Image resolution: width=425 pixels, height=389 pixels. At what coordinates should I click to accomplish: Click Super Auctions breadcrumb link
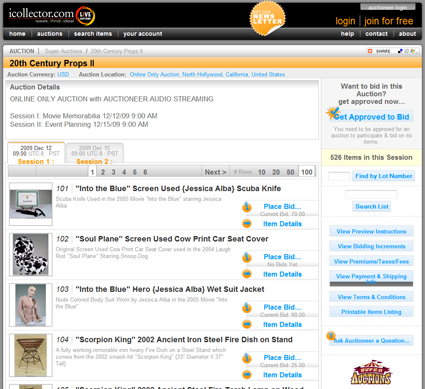(x=63, y=51)
